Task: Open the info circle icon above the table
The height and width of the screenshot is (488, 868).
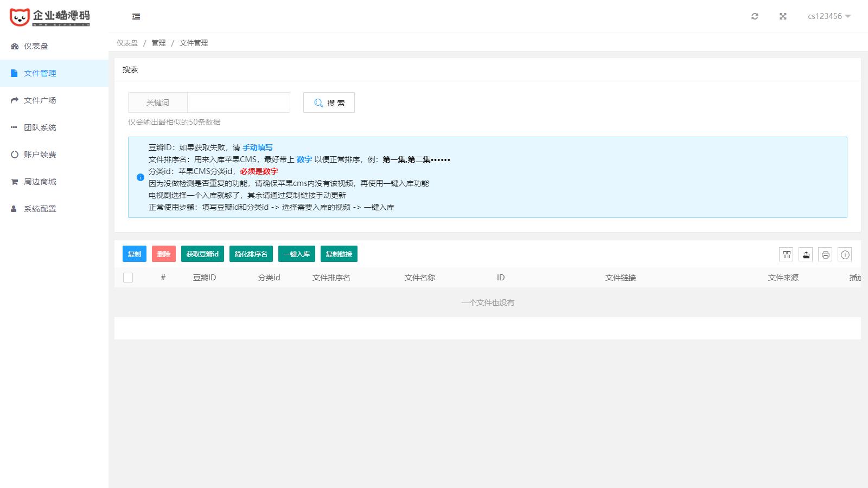Action: tap(844, 253)
